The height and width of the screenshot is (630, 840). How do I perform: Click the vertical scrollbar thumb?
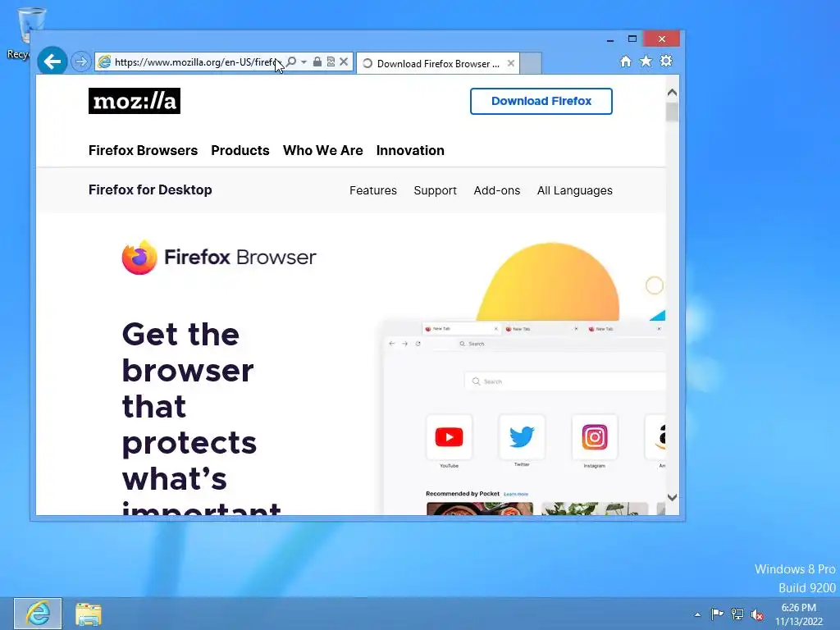(x=673, y=112)
